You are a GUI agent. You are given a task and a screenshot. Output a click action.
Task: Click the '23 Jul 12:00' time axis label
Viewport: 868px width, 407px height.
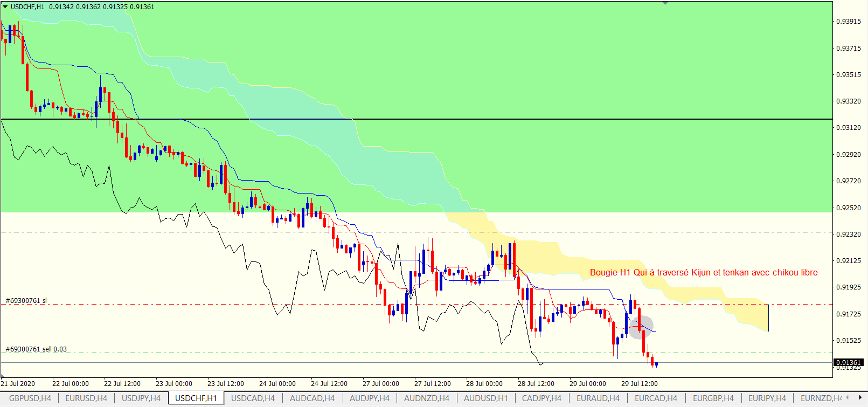tap(226, 384)
